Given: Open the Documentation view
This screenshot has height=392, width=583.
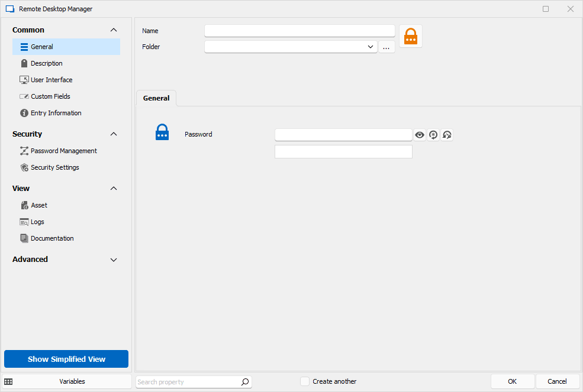Looking at the screenshot, I should pyautogui.click(x=66, y=238).
